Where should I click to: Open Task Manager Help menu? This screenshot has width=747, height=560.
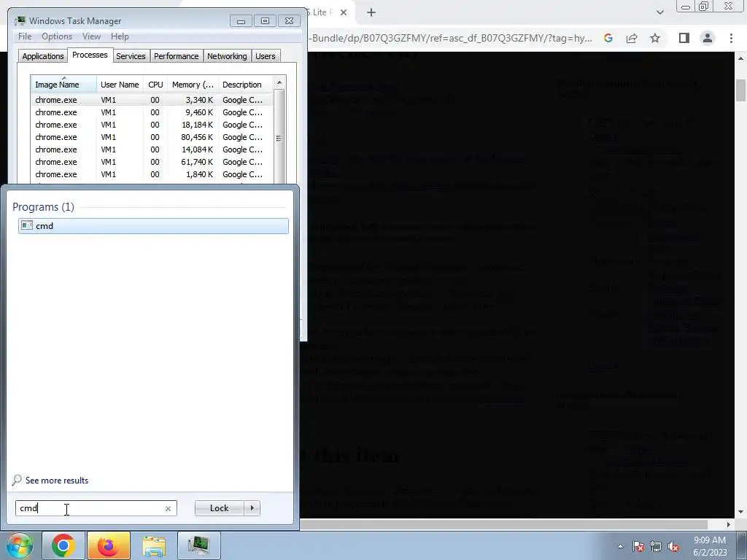coord(120,36)
